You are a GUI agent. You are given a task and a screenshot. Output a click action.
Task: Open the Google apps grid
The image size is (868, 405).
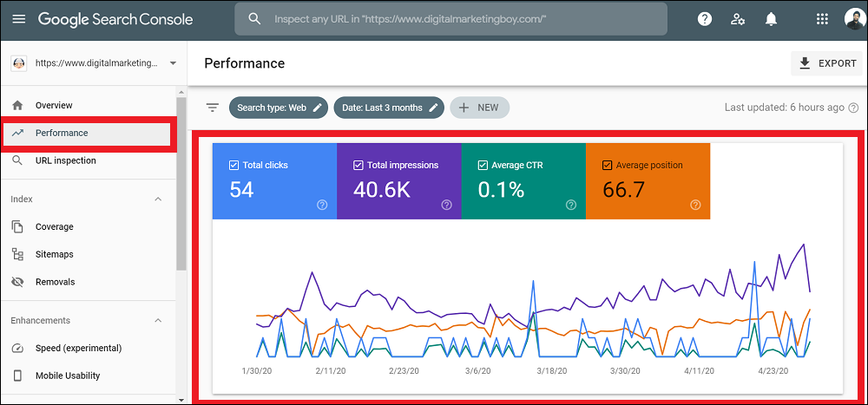823,19
